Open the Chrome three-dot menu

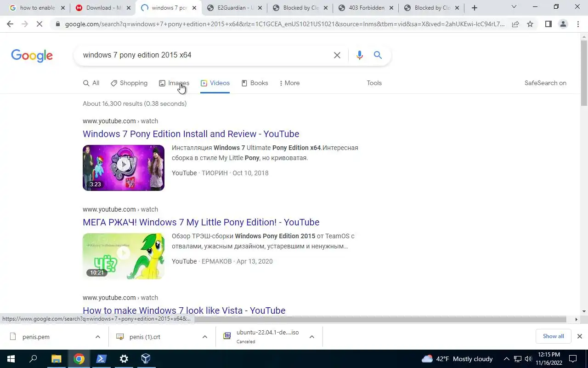tap(577, 24)
